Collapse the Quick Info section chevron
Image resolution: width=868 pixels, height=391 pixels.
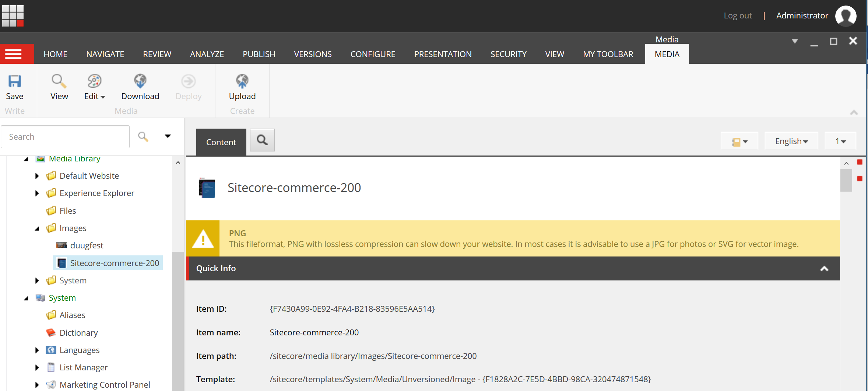click(825, 269)
